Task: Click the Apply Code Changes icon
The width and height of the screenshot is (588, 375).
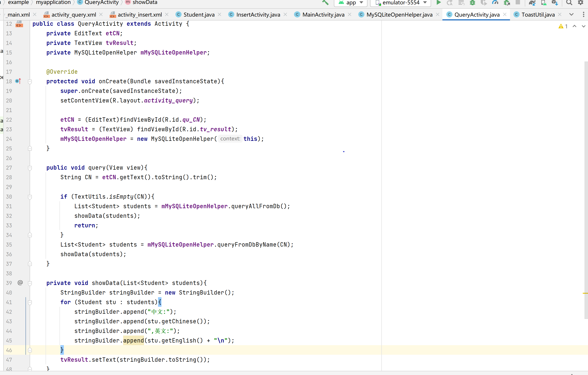Action: pos(461,3)
